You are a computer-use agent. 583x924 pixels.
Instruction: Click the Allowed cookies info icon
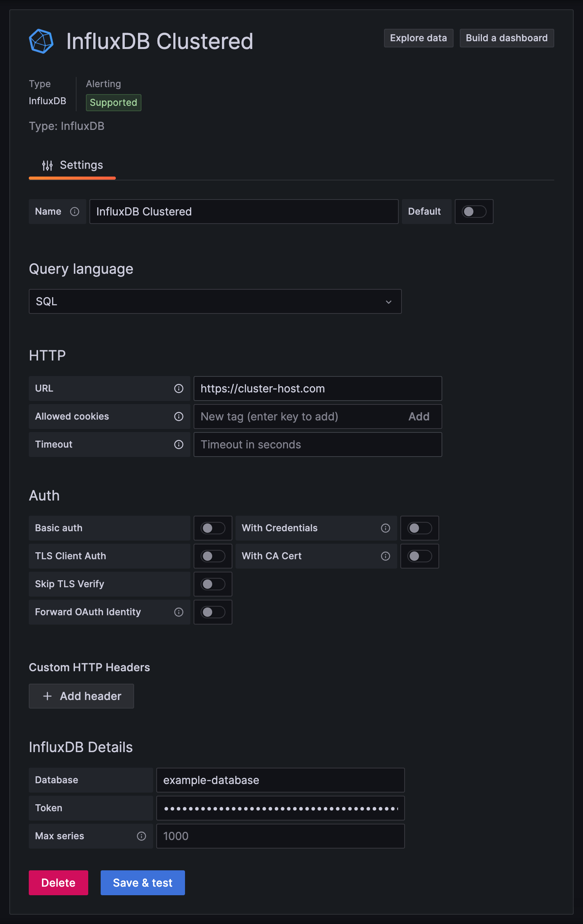click(x=179, y=416)
